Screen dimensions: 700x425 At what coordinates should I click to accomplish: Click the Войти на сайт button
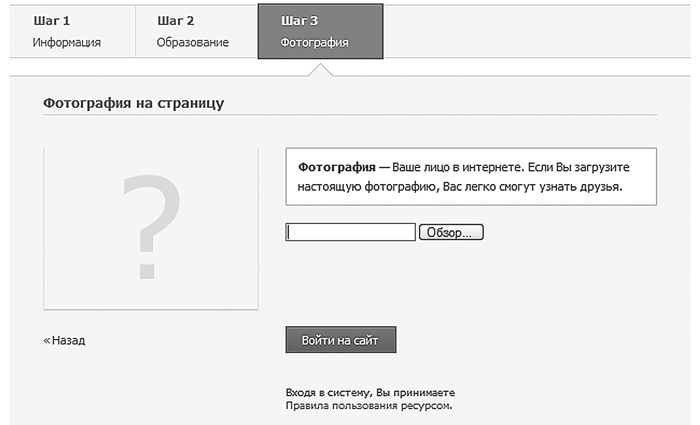pos(340,340)
